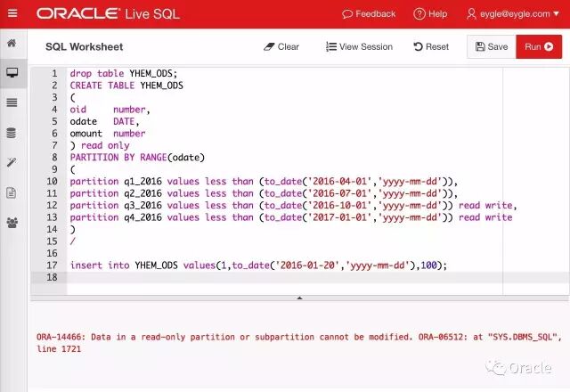Click the 'oid number,' column line
This screenshot has height=392, width=570.
(x=110, y=109)
